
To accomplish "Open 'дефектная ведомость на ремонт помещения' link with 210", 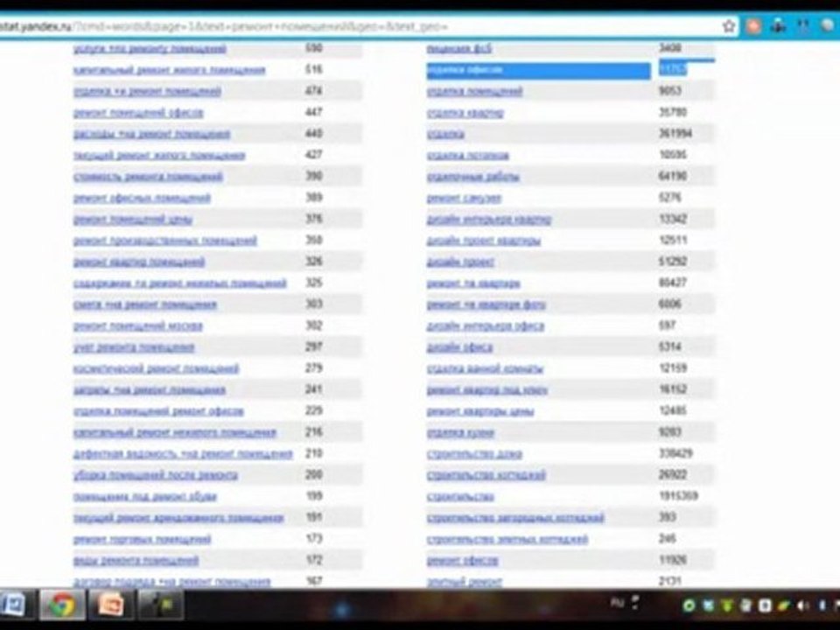I will [183, 454].
